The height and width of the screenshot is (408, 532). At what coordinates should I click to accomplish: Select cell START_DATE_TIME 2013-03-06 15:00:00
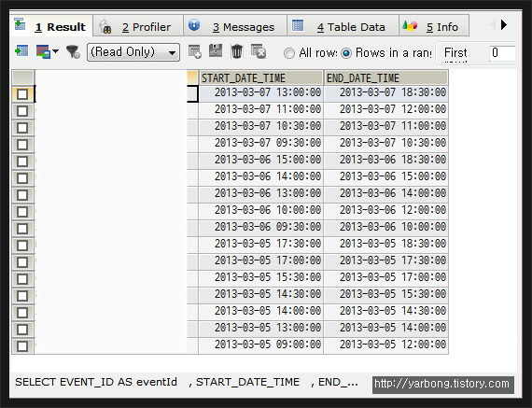(260, 161)
